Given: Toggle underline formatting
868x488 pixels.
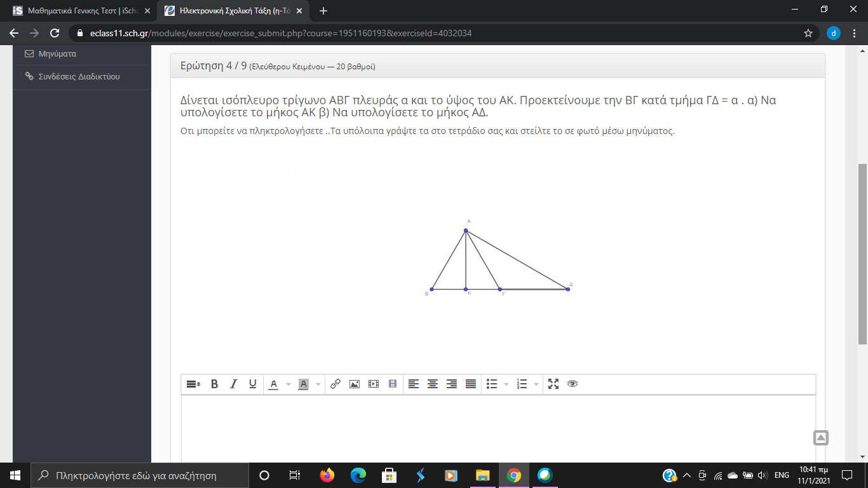Looking at the screenshot, I should pos(252,384).
